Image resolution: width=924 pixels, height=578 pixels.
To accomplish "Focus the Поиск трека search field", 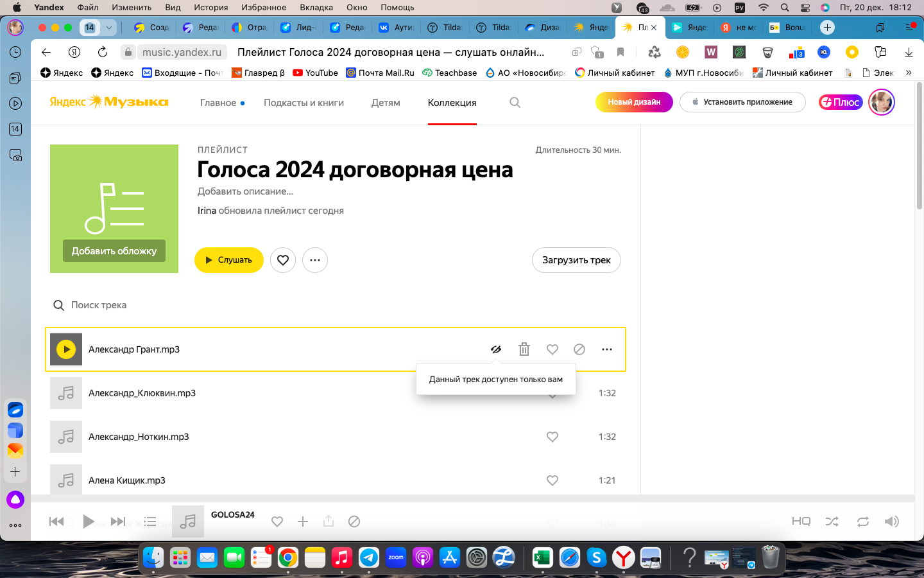I will coord(99,305).
